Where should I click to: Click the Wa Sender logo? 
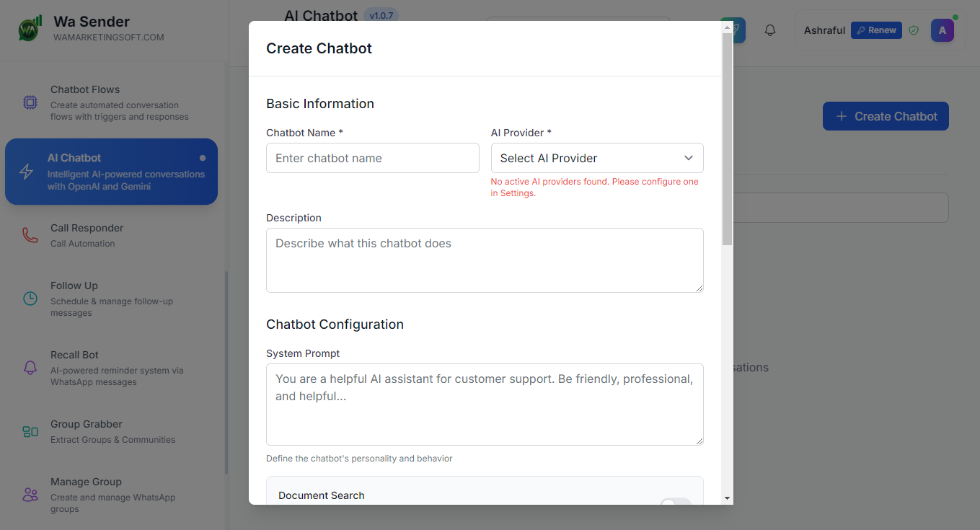coord(30,29)
